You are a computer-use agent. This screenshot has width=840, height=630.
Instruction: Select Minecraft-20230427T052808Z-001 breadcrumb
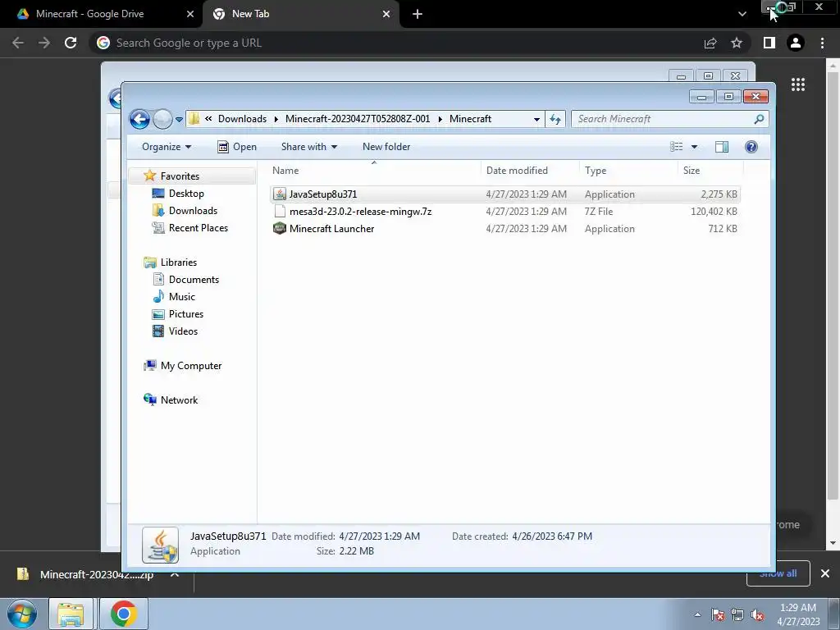pyautogui.click(x=358, y=119)
